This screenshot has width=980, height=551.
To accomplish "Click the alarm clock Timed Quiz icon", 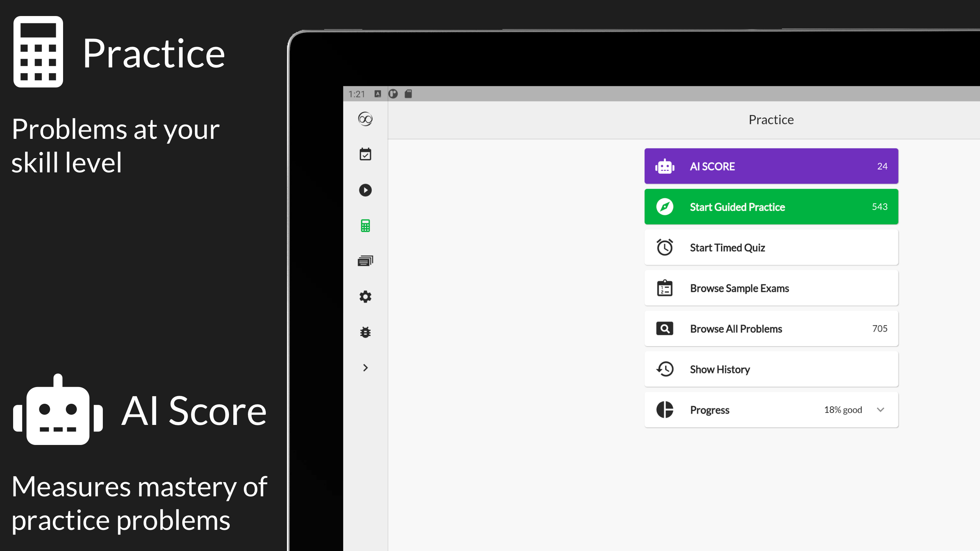I will pyautogui.click(x=665, y=247).
